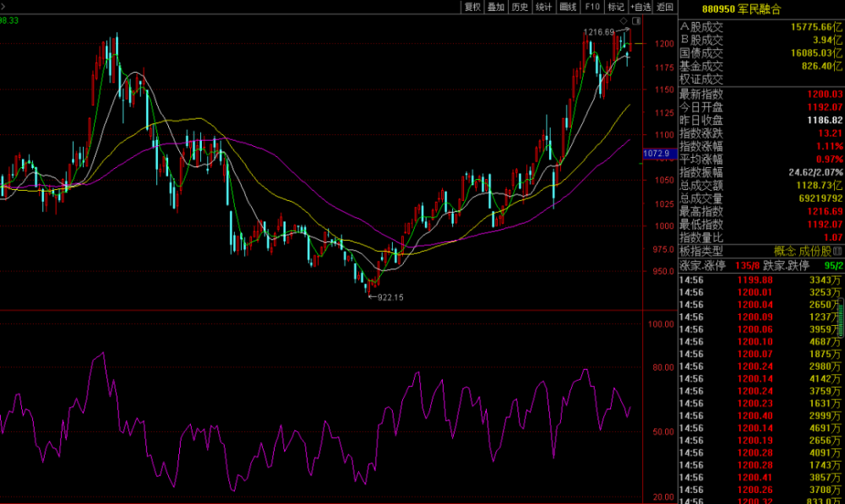This screenshot has width=845, height=504.
Task: Click the 跌家.跌停 count 95/2
Action: point(834,265)
